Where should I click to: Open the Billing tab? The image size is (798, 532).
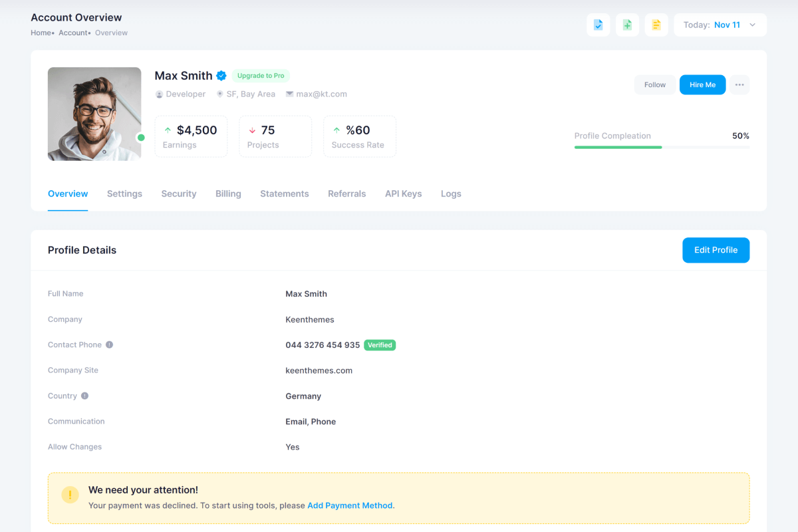click(x=228, y=194)
